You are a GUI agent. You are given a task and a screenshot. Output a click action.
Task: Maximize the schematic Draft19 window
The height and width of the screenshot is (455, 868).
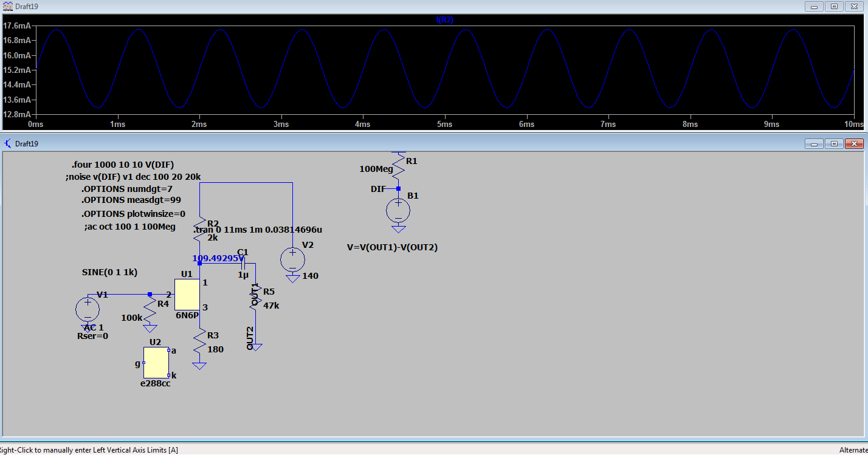pyautogui.click(x=834, y=143)
